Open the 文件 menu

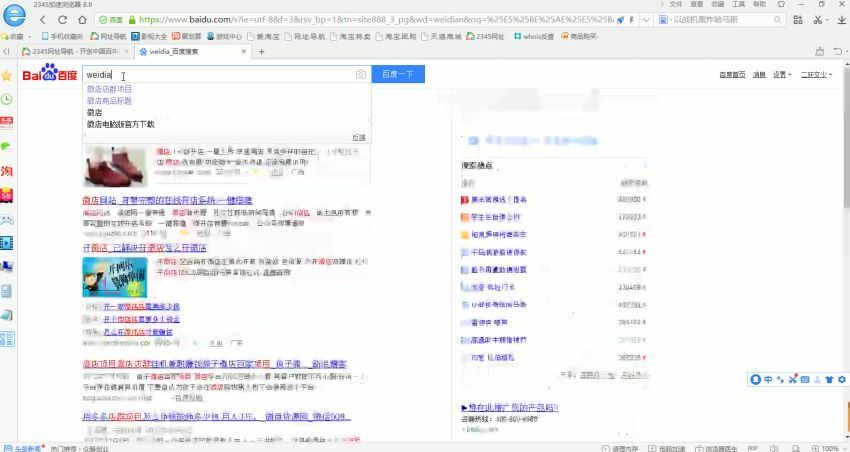pyautogui.click(x=675, y=4)
